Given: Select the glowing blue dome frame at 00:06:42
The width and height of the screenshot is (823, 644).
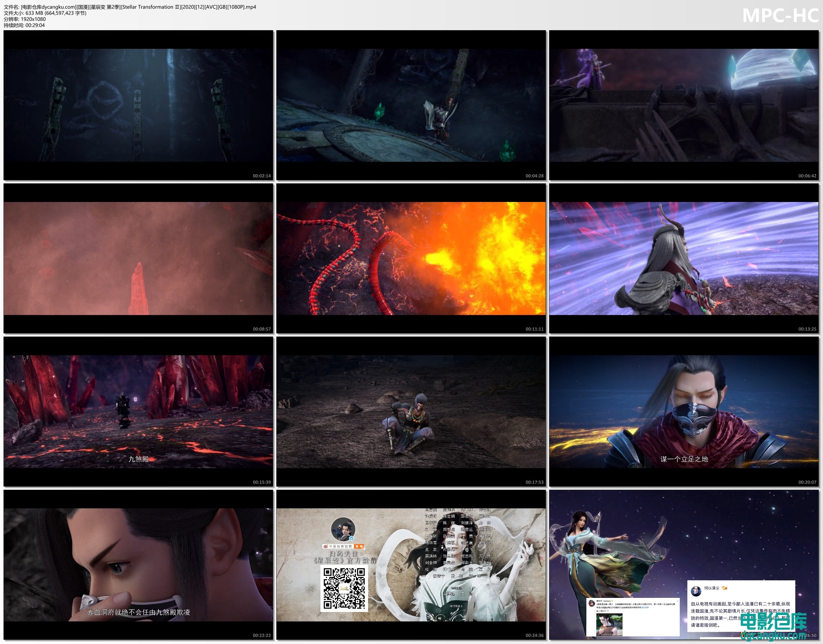Looking at the screenshot, I should [x=684, y=105].
